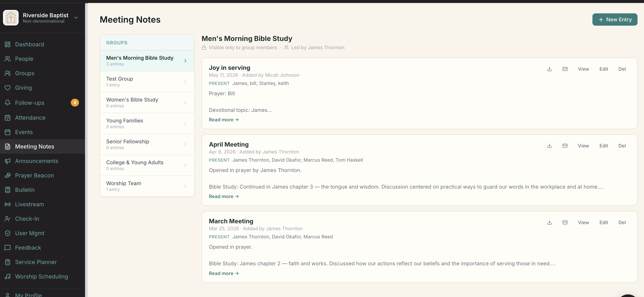The height and width of the screenshot is (297, 644).
Task: Read more of March Meeting notes
Action: coord(224,274)
